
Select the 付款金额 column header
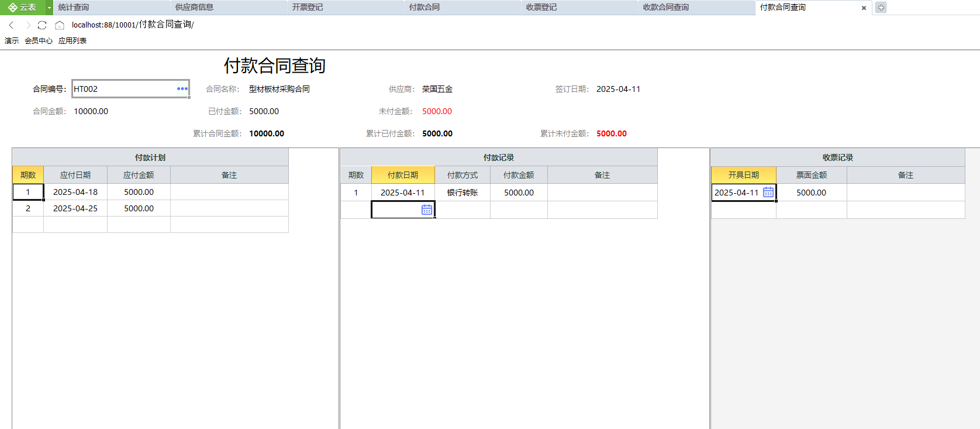click(x=519, y=175)
